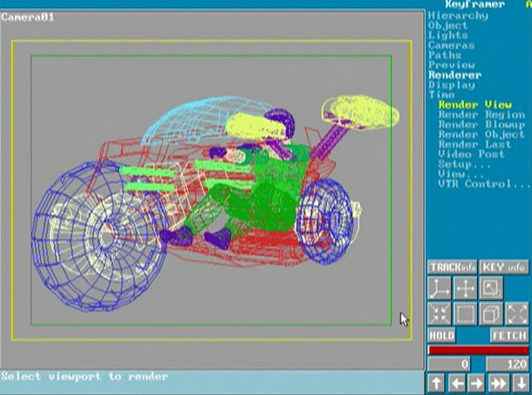Step forward with the single right arrow

[x=479, y=383]
